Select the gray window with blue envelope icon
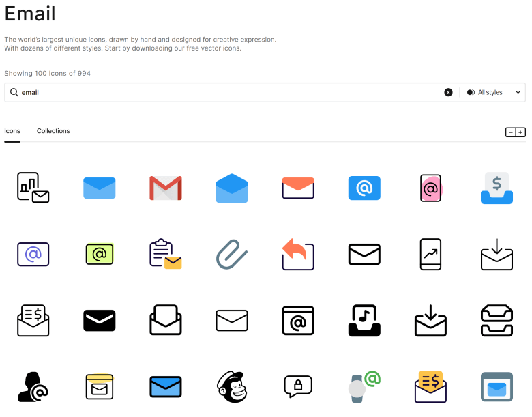Image resolution: width=532 pixels, height=417 pixels. point(497,387)
